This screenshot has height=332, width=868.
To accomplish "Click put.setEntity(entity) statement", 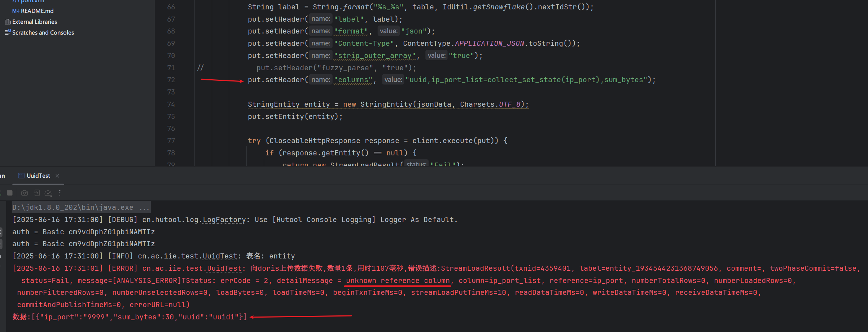I will pos(295,116).
